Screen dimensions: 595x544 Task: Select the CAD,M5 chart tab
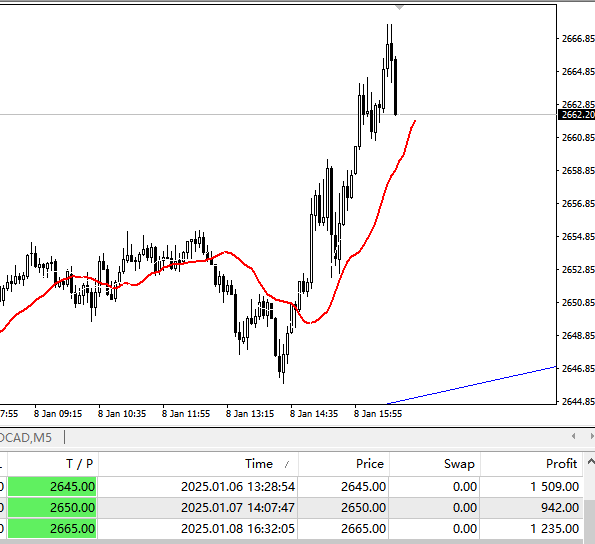(x=26, y=438)
